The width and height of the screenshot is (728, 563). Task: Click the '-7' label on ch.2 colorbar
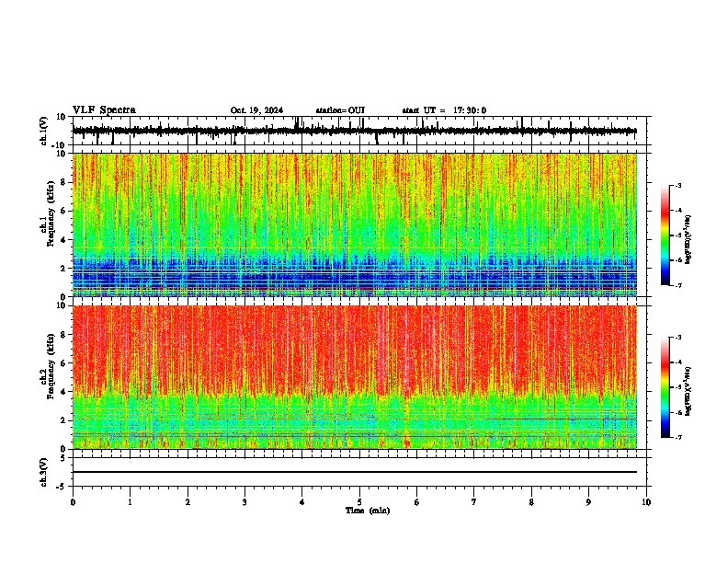coord(678,437)
